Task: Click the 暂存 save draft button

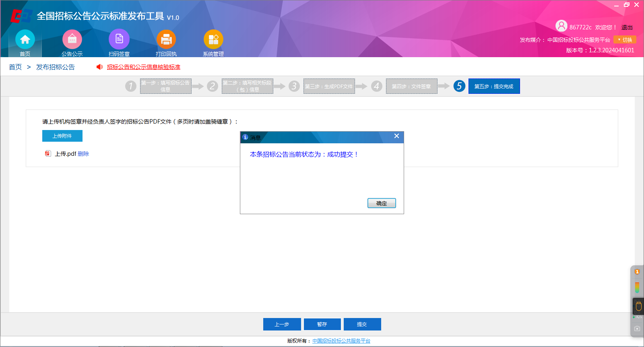Action: point(322,324)
